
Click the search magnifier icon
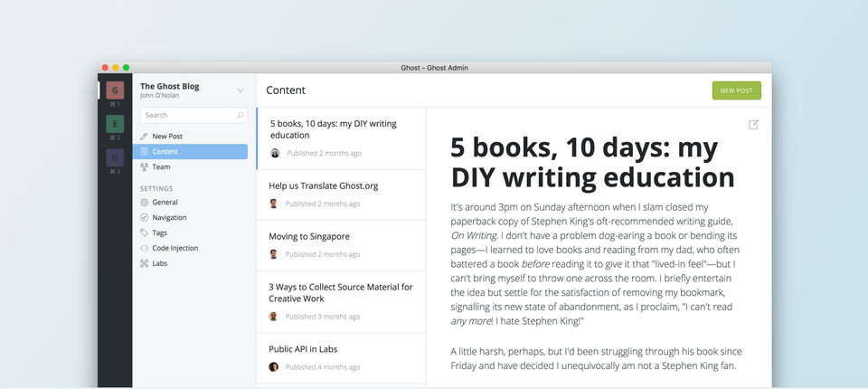point(240,115)
